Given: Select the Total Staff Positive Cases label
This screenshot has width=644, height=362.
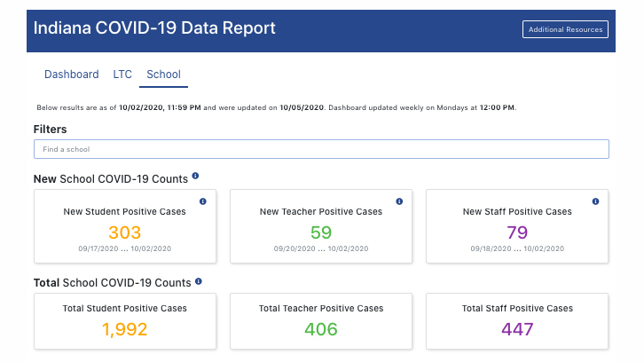Looking at the screenshot, I should tap(517, 309).
